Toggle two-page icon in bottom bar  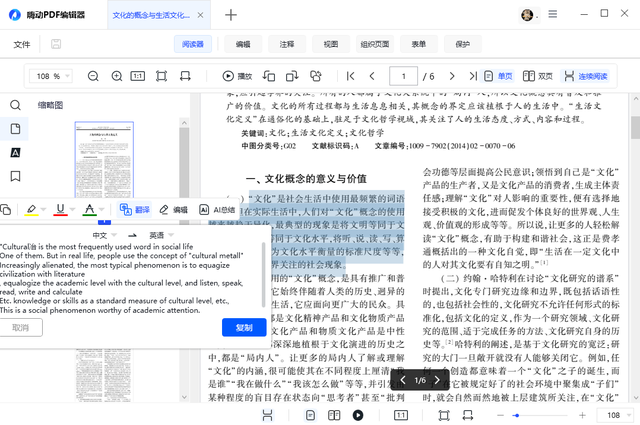click(334, 415)
